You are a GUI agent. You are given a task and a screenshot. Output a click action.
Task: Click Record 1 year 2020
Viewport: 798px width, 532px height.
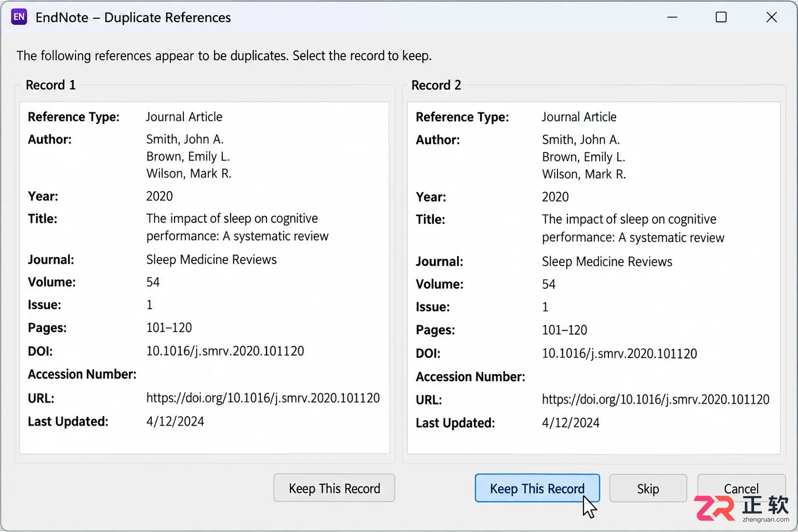(160, 196)
